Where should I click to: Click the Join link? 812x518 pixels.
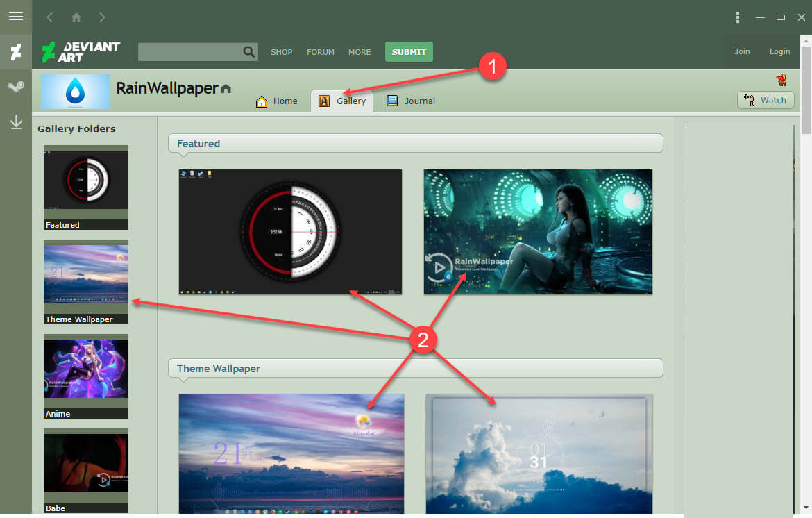pyautogui.click(x=742, y=51)
